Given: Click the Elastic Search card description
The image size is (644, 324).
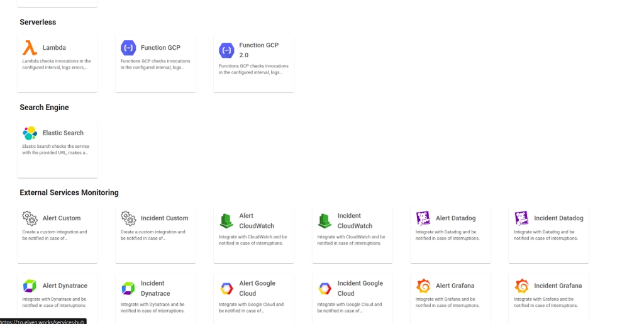Looking at the screenshot, I should click(56, 150).
